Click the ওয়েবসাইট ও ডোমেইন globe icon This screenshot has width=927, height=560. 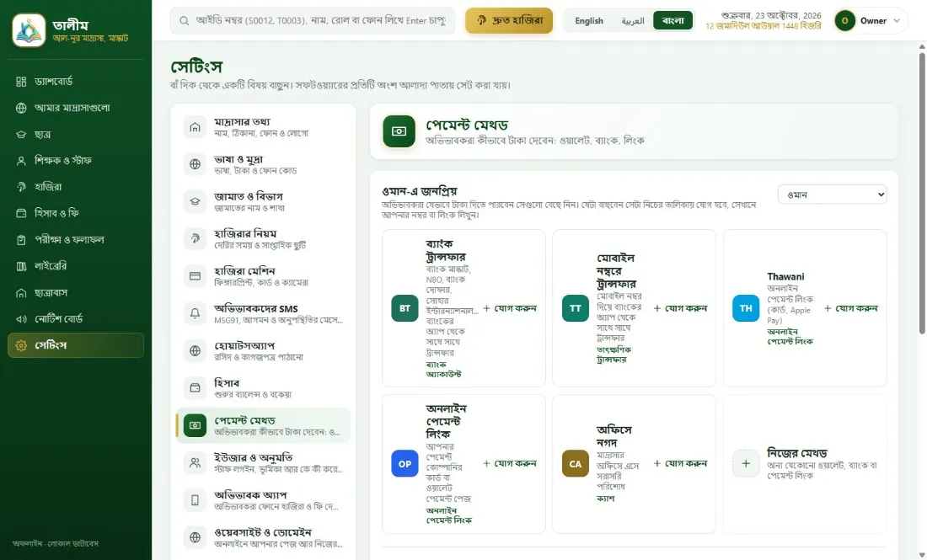(x=196, y=537)
